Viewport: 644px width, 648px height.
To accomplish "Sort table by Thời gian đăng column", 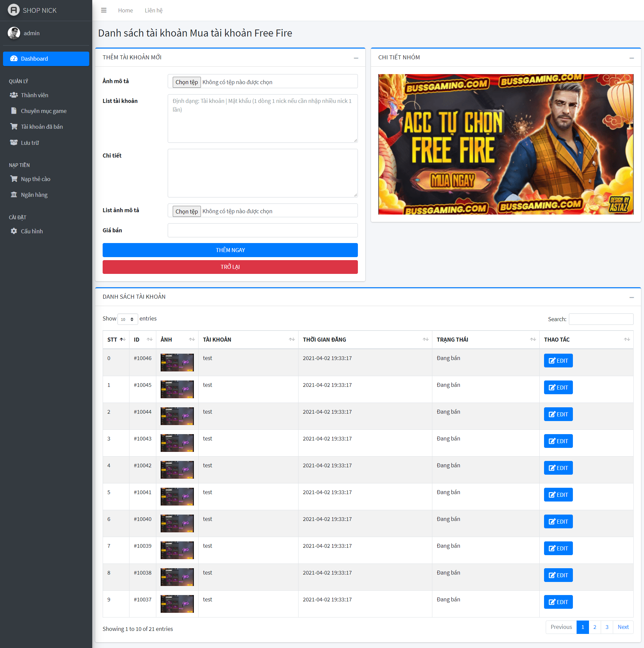I will (x=365, y=340).
